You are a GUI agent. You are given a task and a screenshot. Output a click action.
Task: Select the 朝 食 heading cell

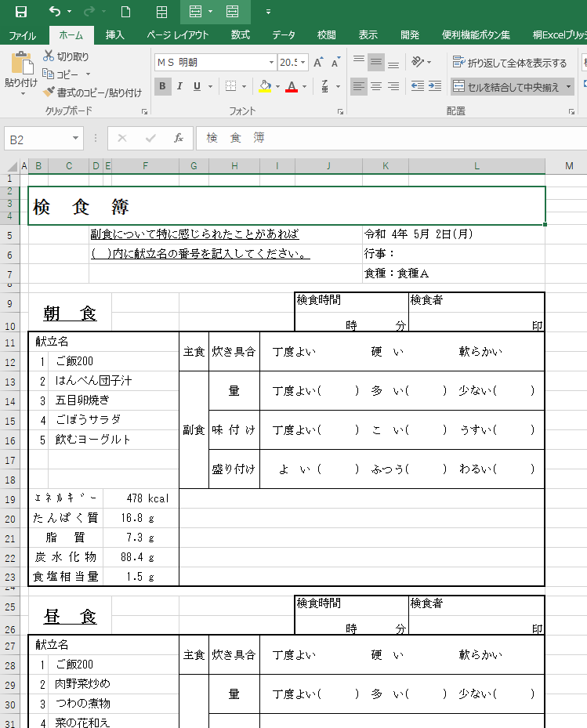[70, 313]
